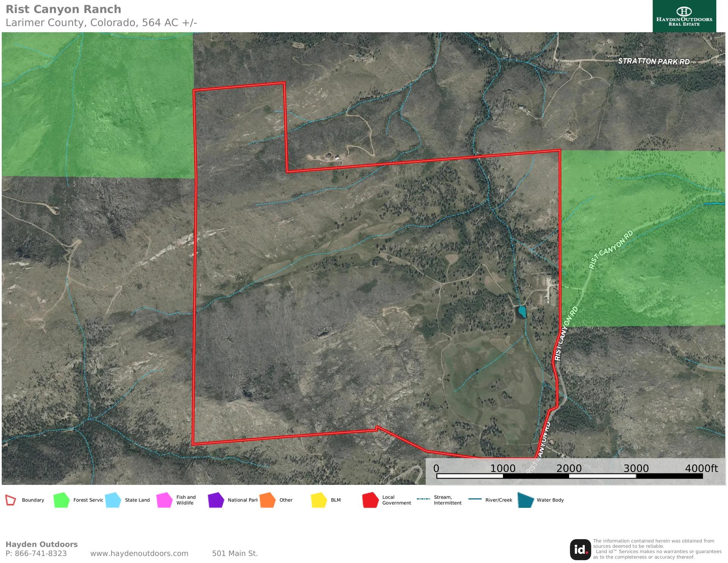Click the Boundary legend label
The width and height of the screenshot is (728, 563).
tap(33, 500)
